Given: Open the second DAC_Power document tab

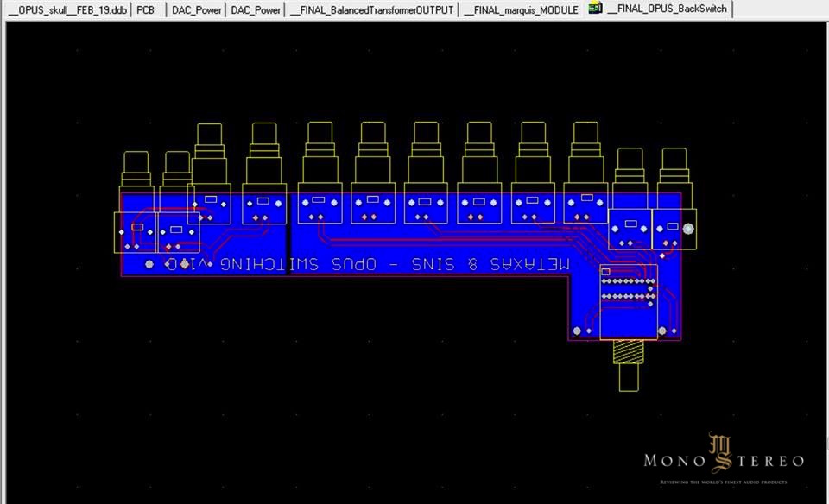Looking at the screenshot, I should click(x=254, y=9).
